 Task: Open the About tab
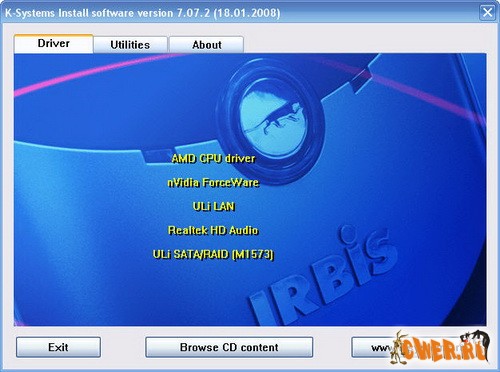point(207,45)
